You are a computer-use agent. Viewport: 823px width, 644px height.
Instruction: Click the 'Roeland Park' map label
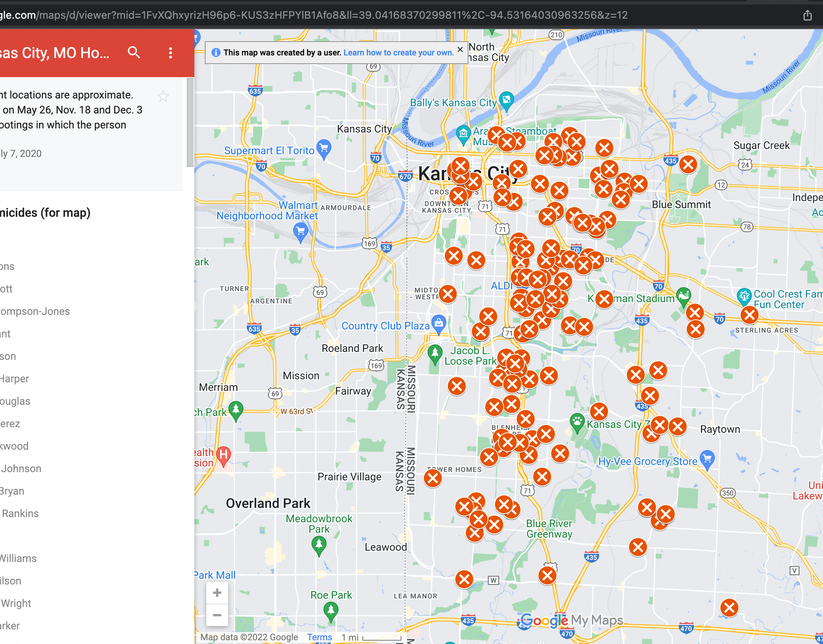click(x=352, y=348)
